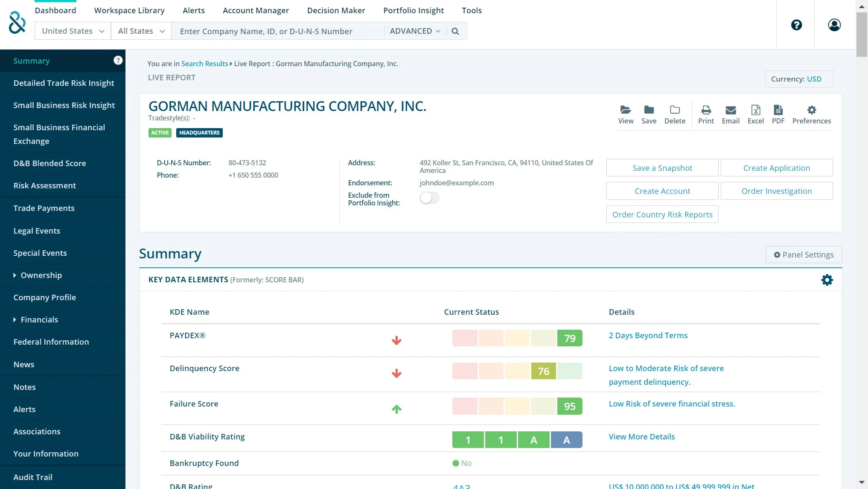
Task: Click Create Account button
Action: coord(662,191)
